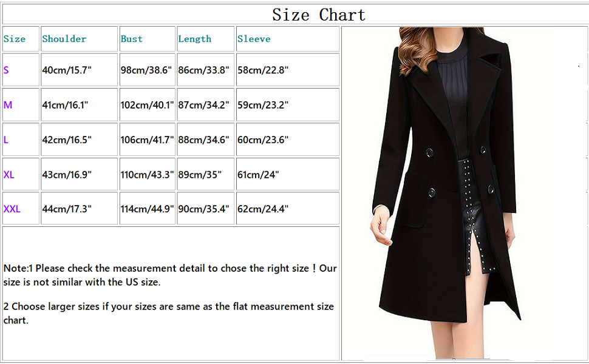
Task: Open the black coat model photo
Action: 465,194
